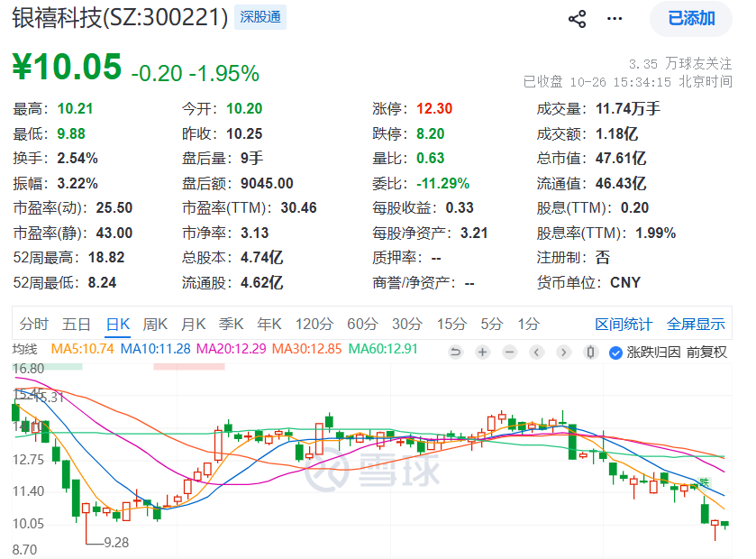Click the MA20:12.29 indicator label
This screenshot has height=559, width=756.
231,349
